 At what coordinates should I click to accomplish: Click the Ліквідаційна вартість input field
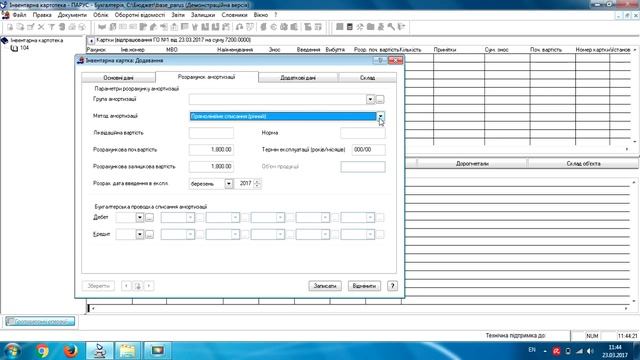coord(211,133)
